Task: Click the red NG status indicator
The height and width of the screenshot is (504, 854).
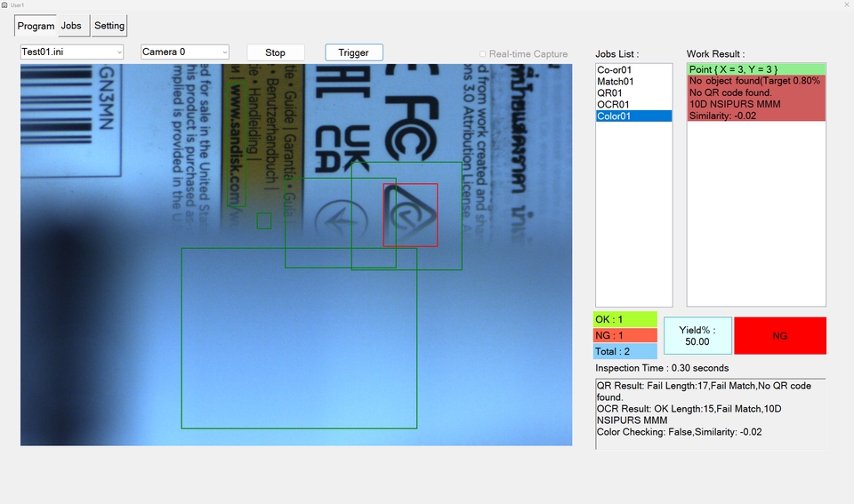Action: click(780, 336)
